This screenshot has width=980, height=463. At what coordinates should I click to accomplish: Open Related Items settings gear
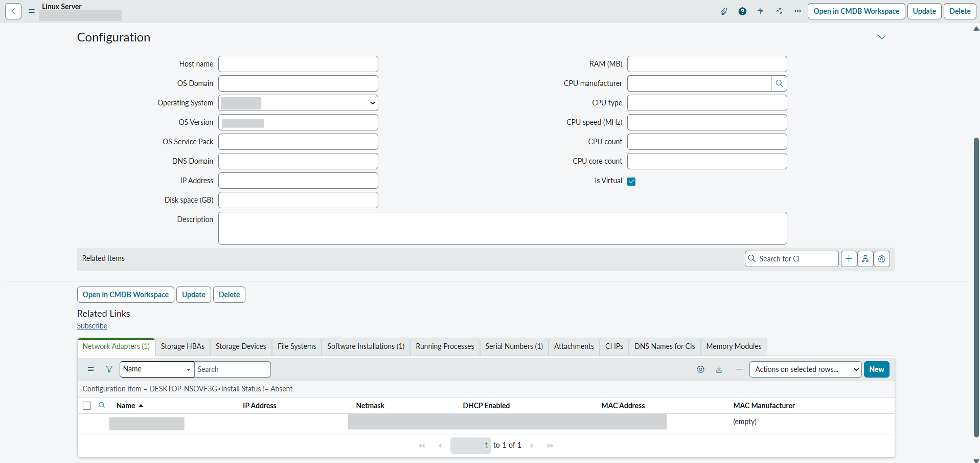tap(881, 259)
